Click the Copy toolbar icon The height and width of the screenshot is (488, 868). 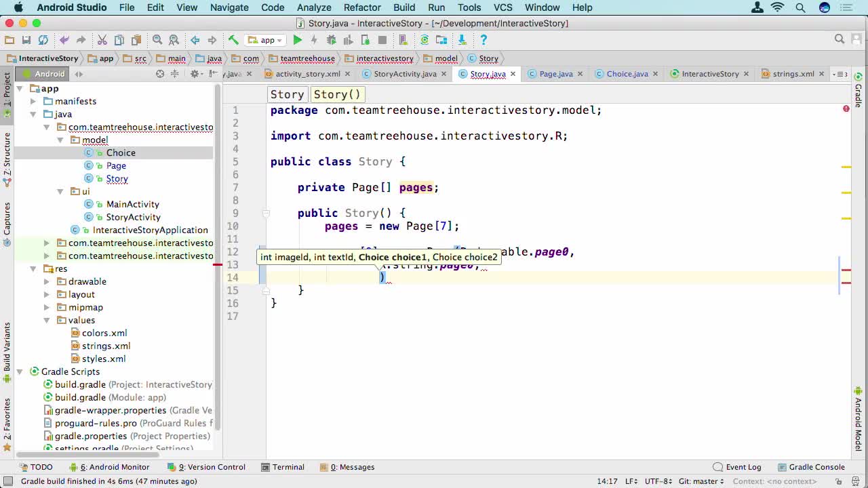point(119,40)
